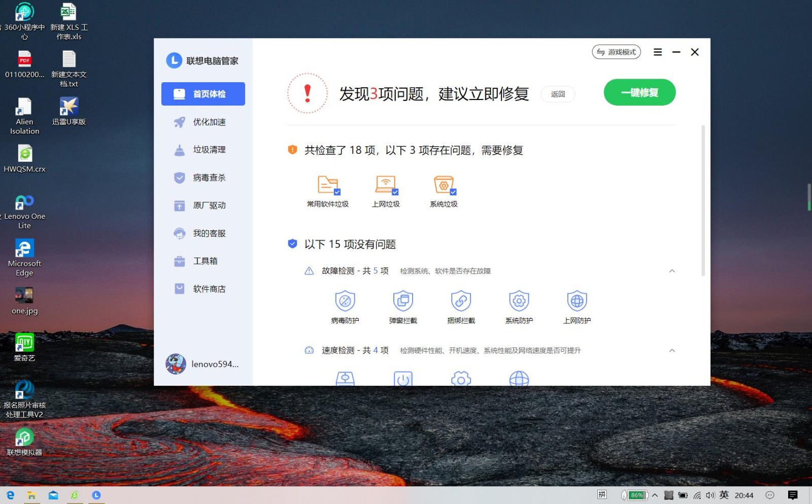Open the hamburger menu in title bar
Viewport: 812px width, 504px height.
pos(658,52)
